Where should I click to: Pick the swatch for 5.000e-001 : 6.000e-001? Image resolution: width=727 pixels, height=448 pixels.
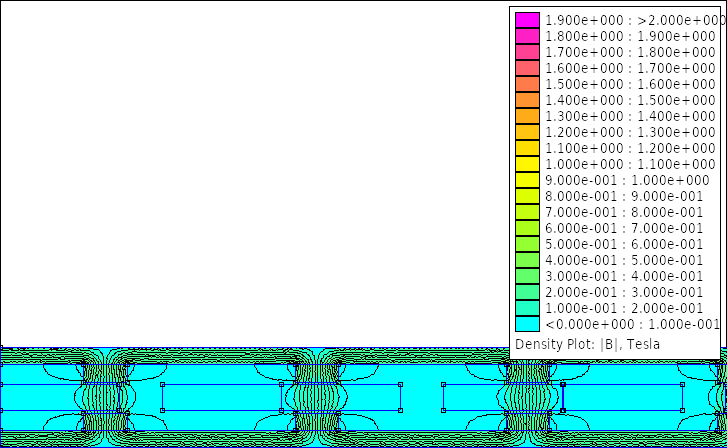click(527, 244)
